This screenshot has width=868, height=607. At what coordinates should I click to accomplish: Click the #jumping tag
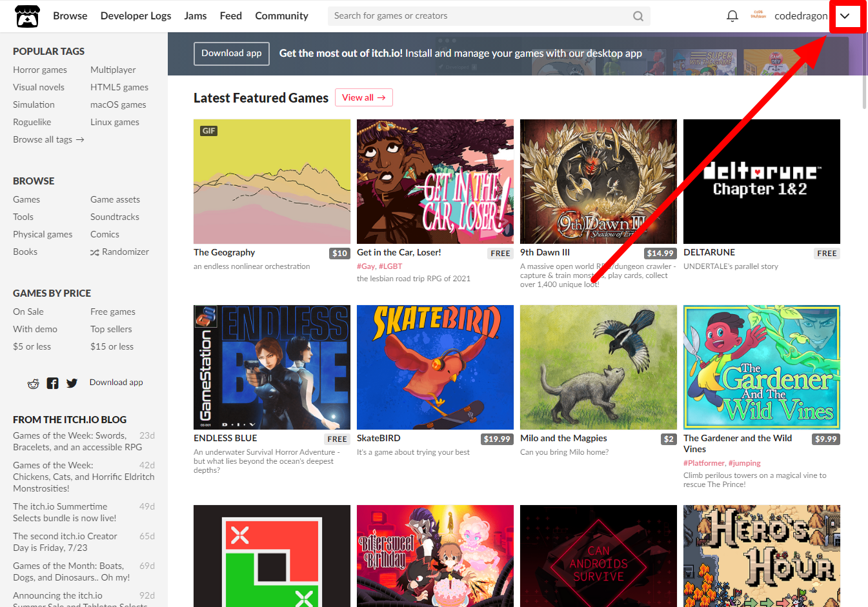[x=745, y=463]
